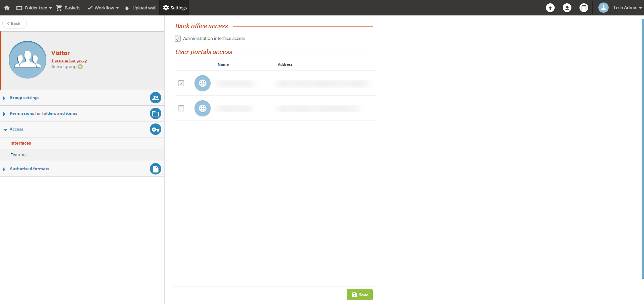Open the Baskets menu item
Image resolution: width=644 pixels, height=304 pixels.
69,8
